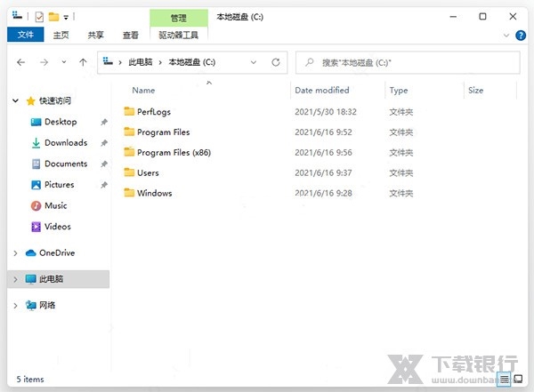
Task: Select the Windows folder
Action: [x=154, y=193]
